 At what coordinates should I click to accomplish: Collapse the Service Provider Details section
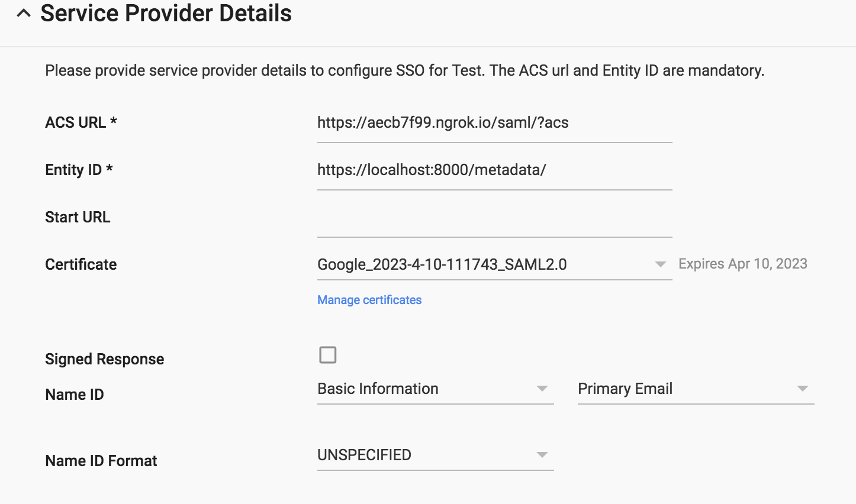24,12
